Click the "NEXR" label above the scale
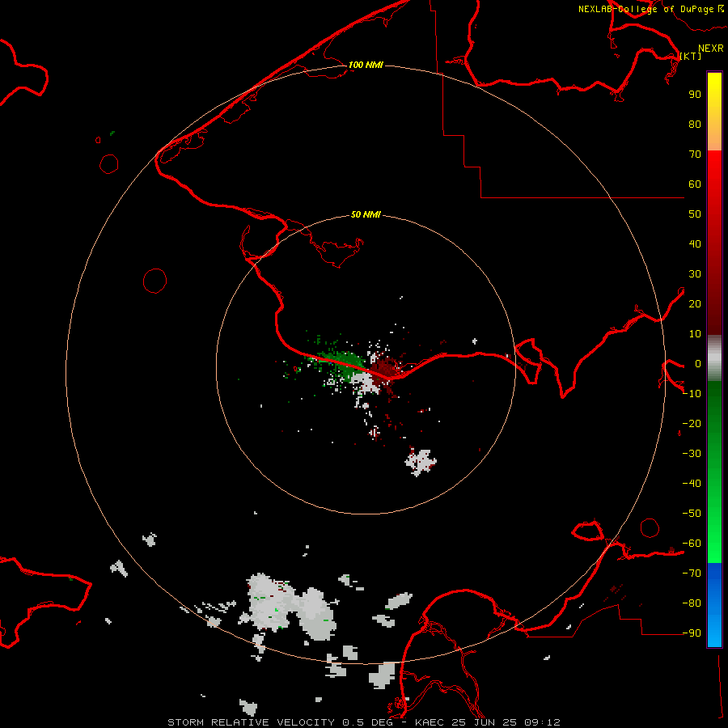 pyautogui.click(x=711, y=49)
